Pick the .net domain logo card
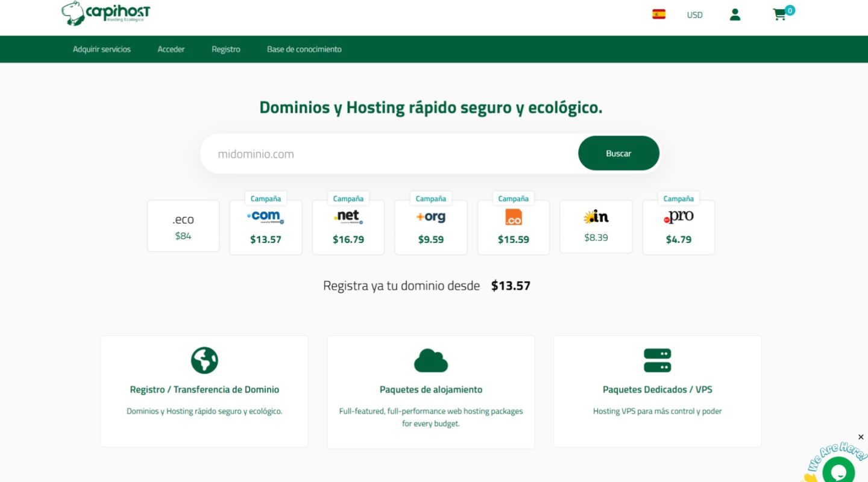 coord(348,227)
